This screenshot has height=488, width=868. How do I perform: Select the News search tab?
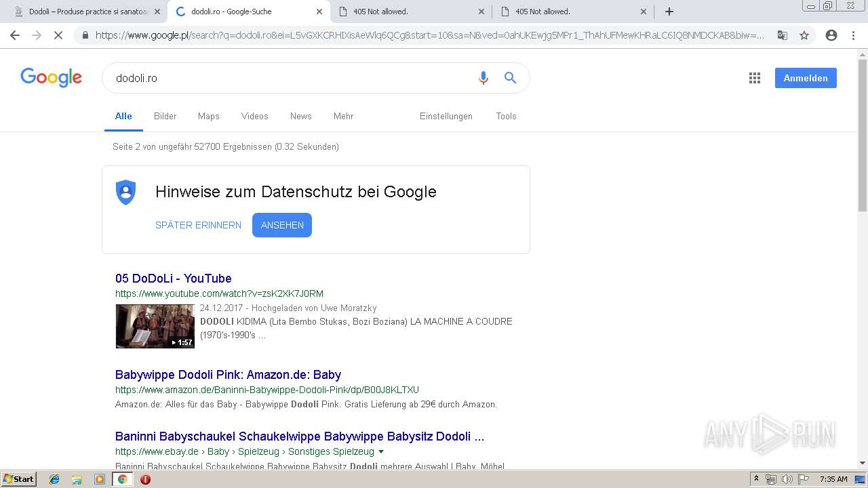pos(301,116)
